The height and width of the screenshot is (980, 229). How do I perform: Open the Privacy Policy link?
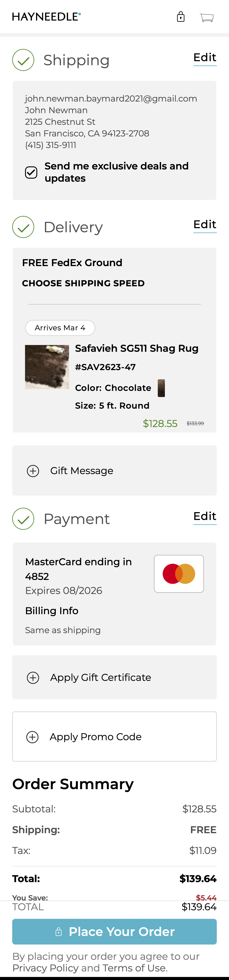[45, 968]
